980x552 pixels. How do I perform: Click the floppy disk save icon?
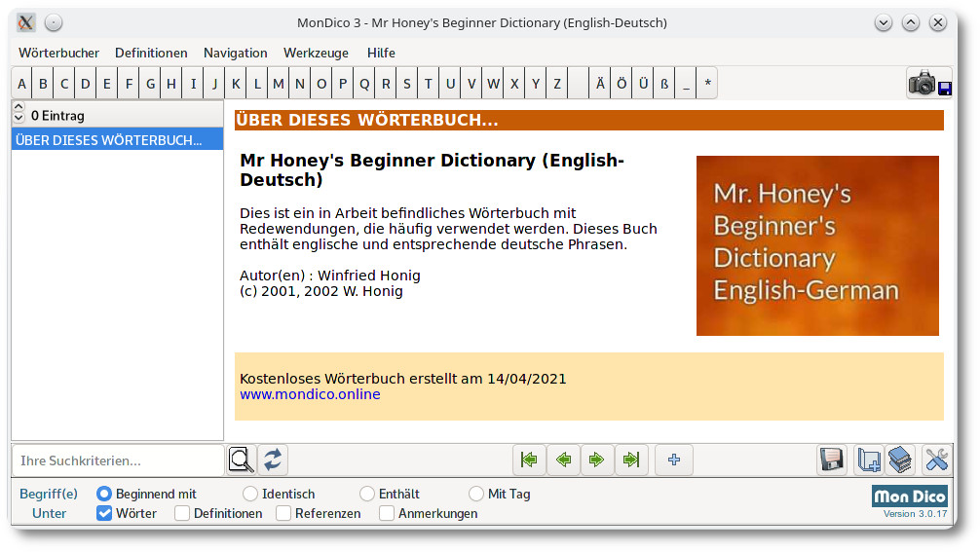(x=832, y=460)
